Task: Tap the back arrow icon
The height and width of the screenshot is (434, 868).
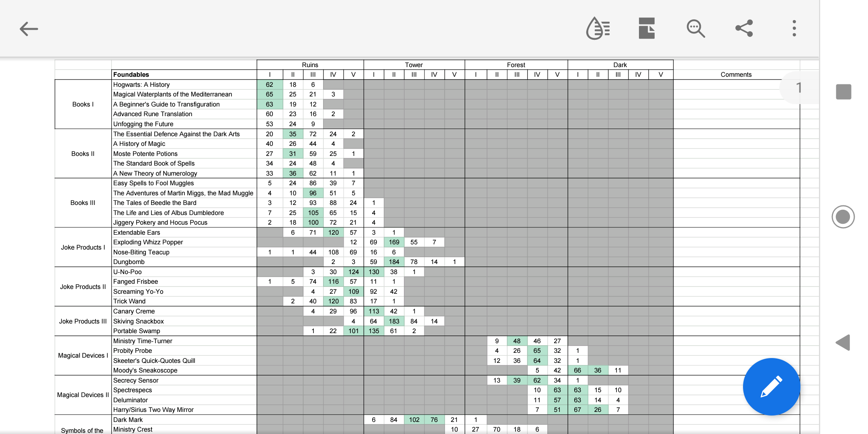Action: click(29, 29)
